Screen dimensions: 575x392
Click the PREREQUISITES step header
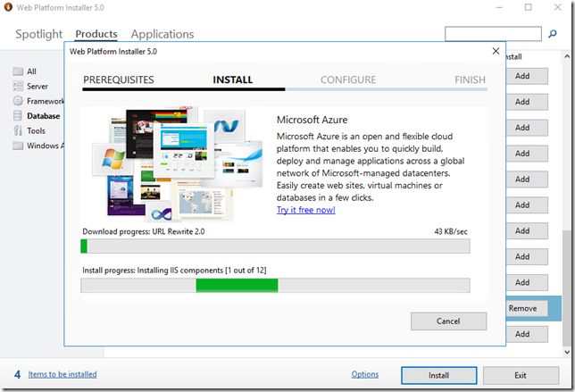coord(119,80)
